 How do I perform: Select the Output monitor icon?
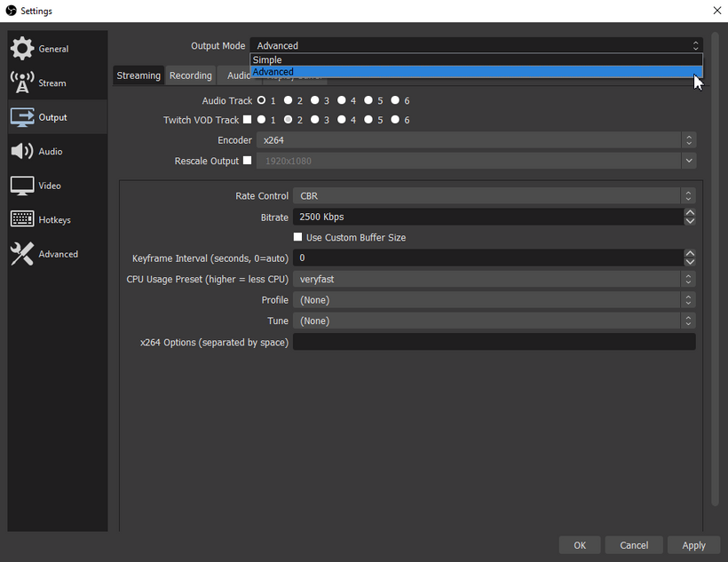coord(22,117)
